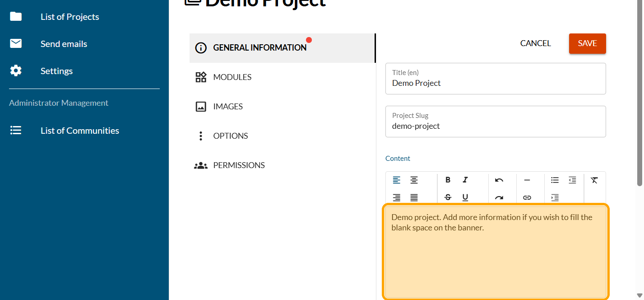644x300 pixels.
Task: Click Cancel to discard changes
Action: click(535, 43)
